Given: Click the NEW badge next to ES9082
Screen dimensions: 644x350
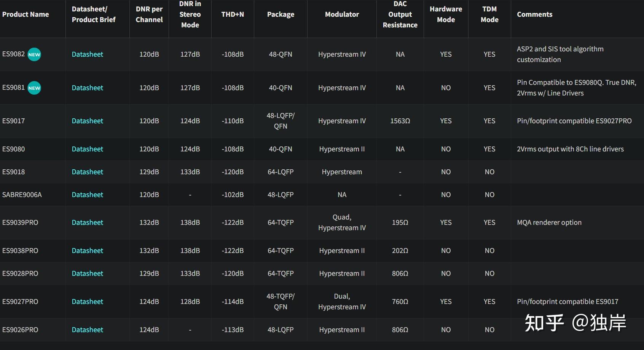Looking at the screenshot, I should pyautogui.click(x=34, y=54).
